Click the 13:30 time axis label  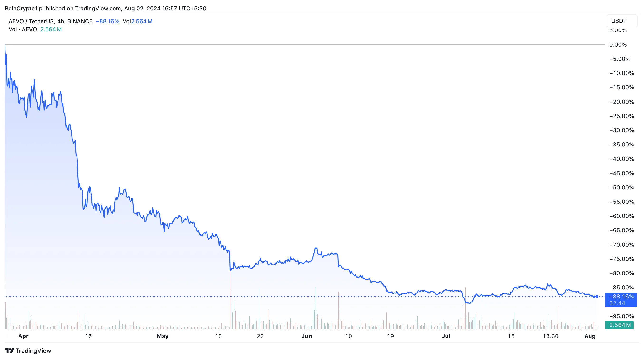(551, 336)
